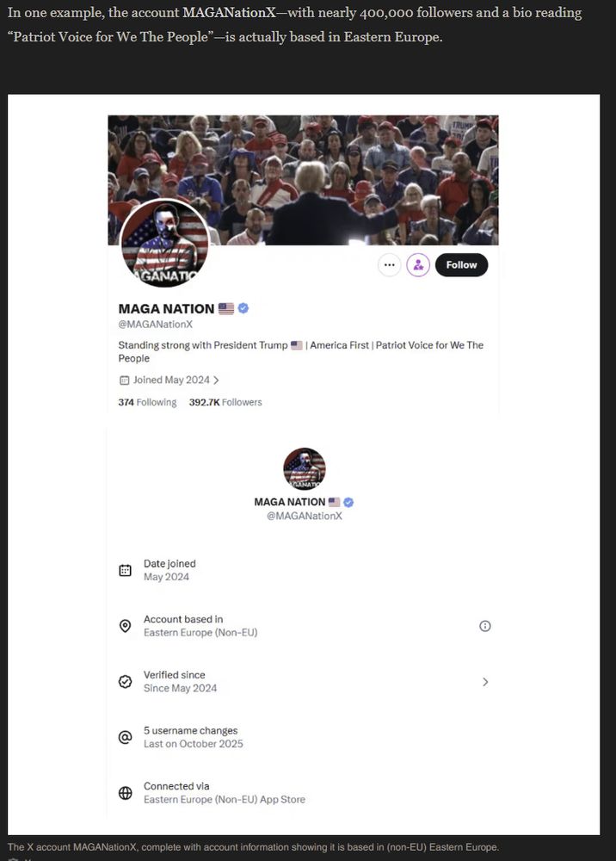
Task: Click the calendar icon next to Date joined
Action: click(125, 571)
